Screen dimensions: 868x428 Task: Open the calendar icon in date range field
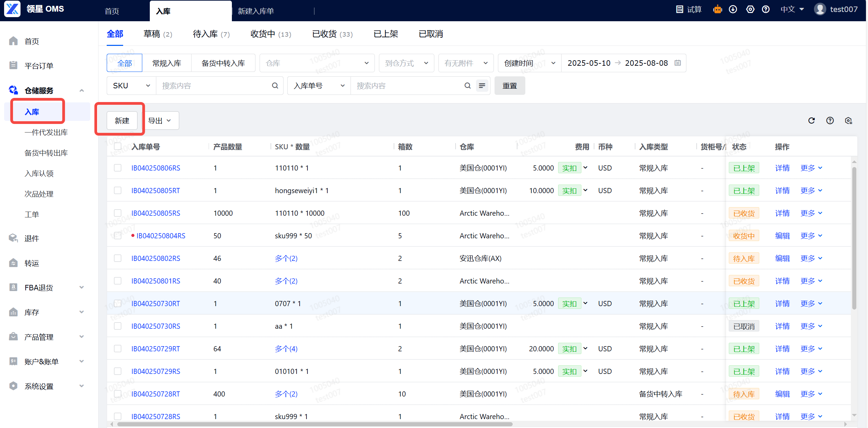tap(678, 63)
